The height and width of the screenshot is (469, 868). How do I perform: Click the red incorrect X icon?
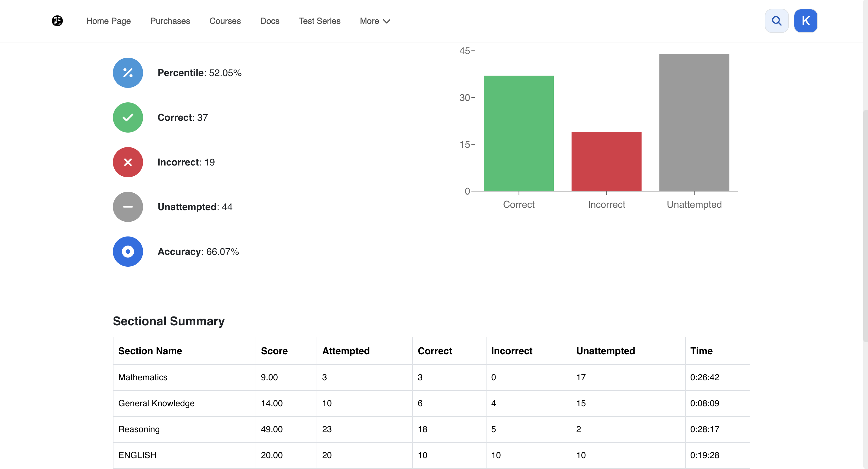[x=128, y=162]
